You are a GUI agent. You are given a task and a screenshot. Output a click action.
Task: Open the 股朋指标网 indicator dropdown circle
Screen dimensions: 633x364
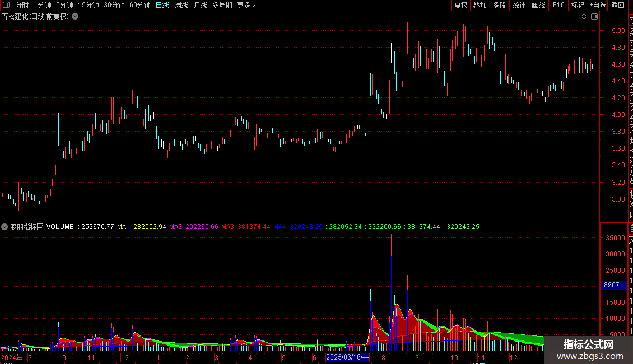tap(4, 227)
